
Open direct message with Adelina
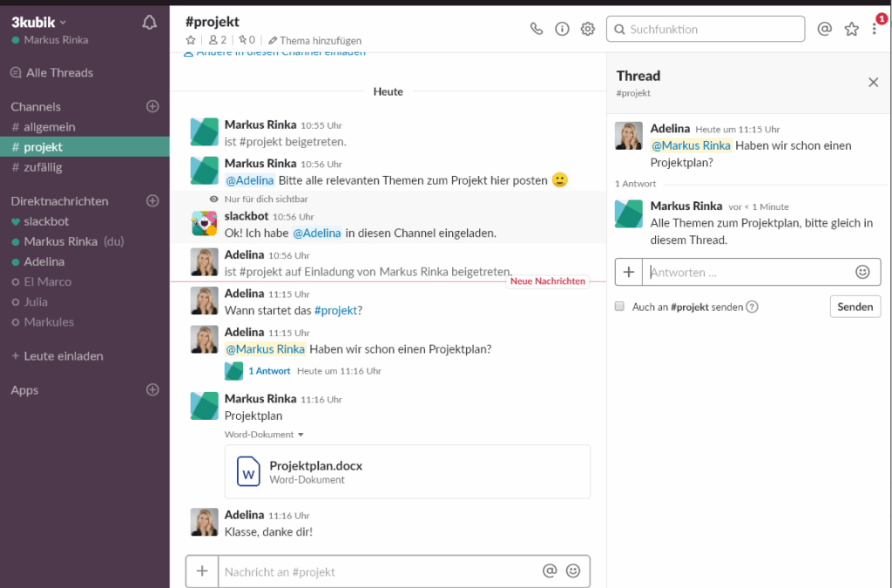point(44,261)
